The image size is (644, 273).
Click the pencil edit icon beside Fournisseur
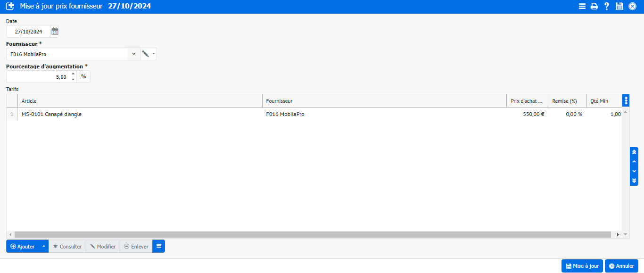pyautogui.click(x=145, y=54)
